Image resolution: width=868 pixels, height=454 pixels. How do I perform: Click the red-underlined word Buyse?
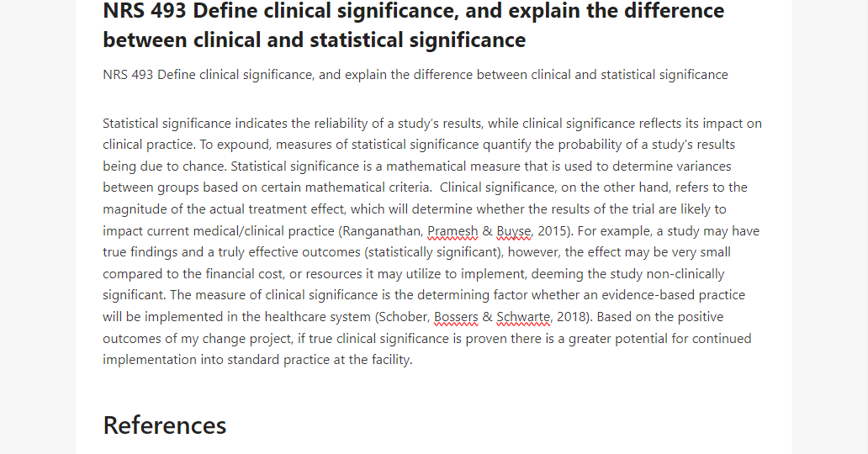(x=514, y=231)
